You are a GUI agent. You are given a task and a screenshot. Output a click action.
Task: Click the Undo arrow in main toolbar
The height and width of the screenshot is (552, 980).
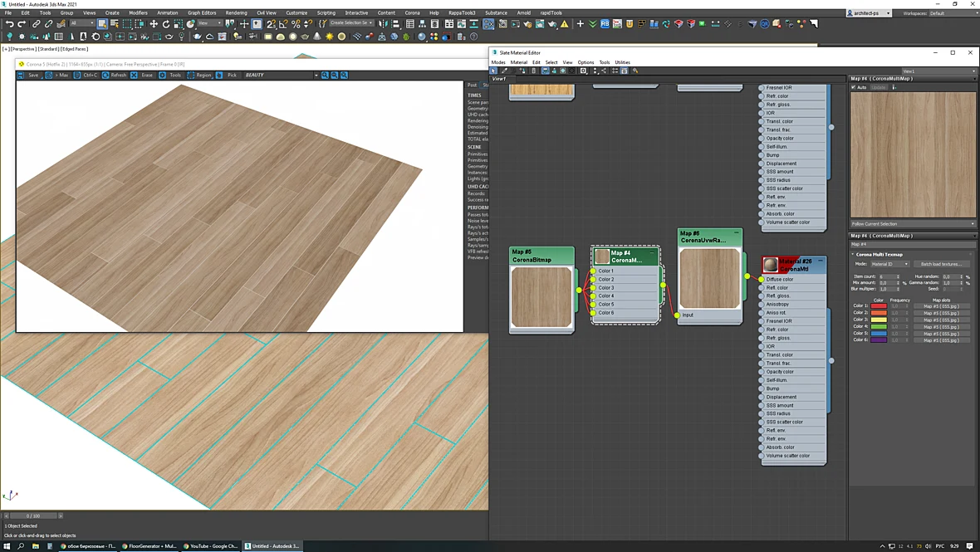click(x=9, y=24)
